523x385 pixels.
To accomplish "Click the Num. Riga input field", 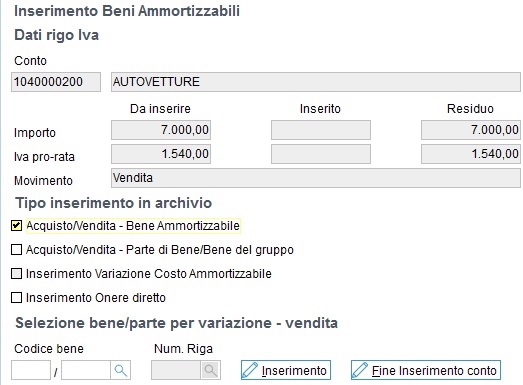I will pos(176,370).
